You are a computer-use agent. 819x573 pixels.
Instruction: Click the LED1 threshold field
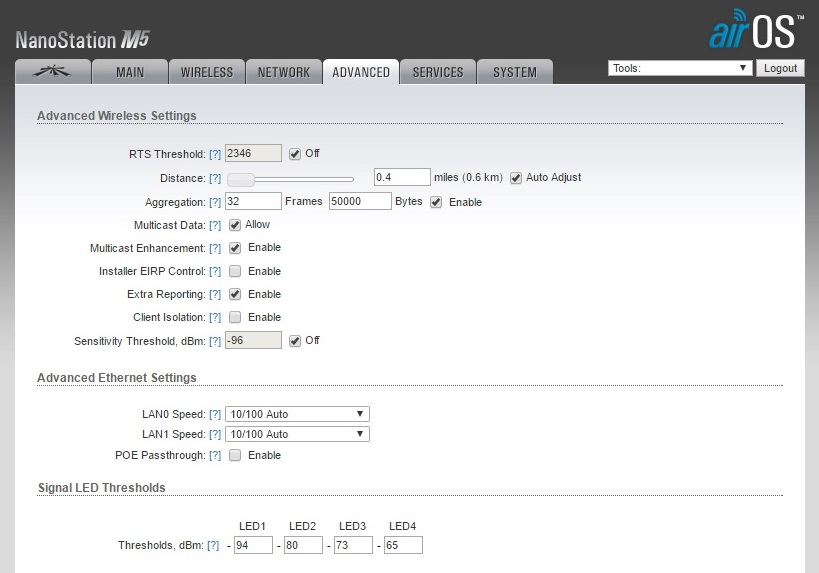pyautogui.click(x=253, y=545)
